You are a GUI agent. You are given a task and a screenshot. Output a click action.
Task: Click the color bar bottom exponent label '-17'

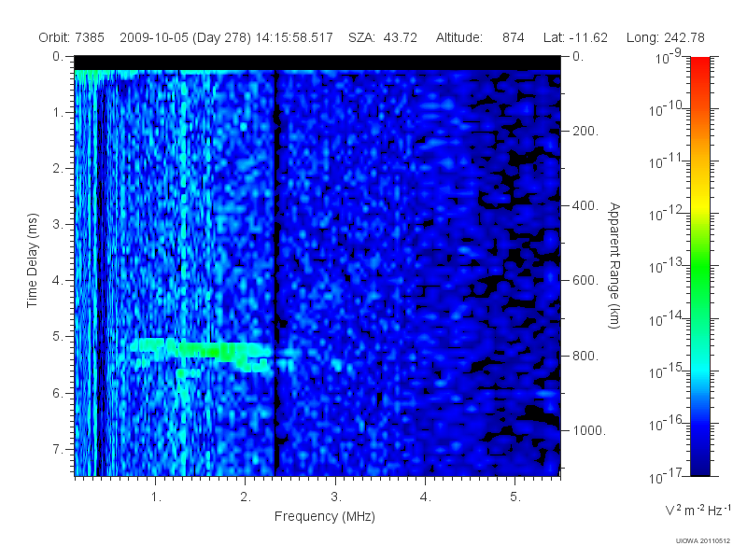pos(675,472)
